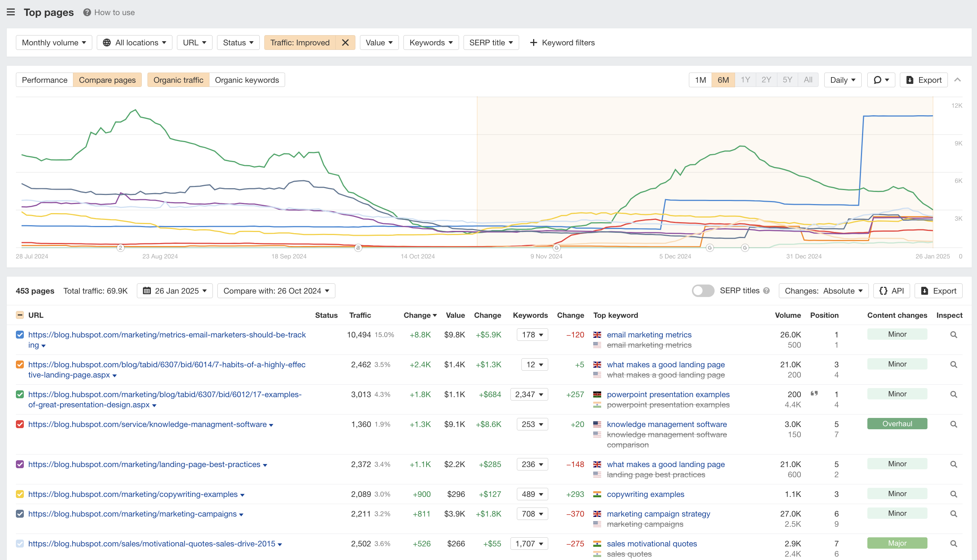Click the SERP feature quote icon
The image size is (977, 560).
(814, 393)
